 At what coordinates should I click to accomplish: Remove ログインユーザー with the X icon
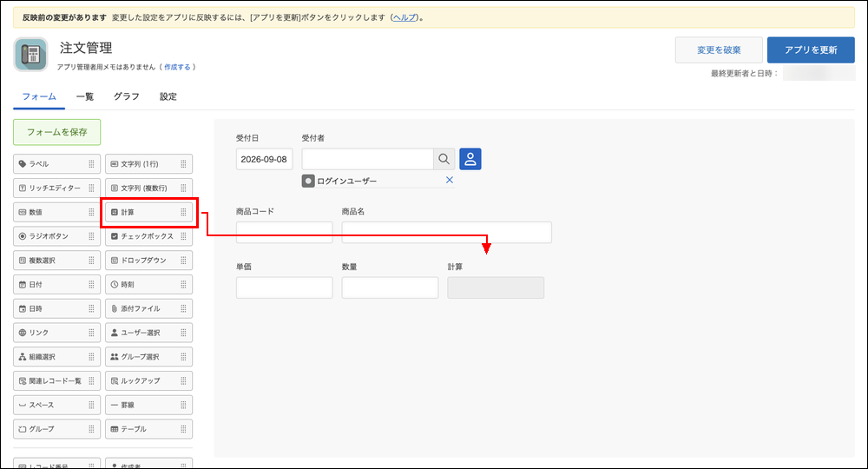(x=450, y=180)
